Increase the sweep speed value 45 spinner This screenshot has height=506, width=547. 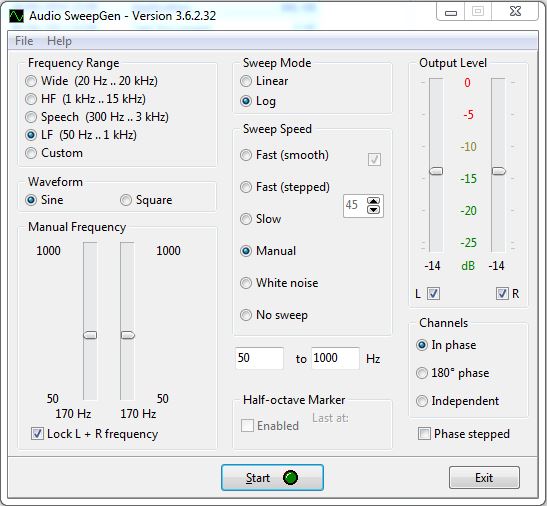(x=373, y=201)
